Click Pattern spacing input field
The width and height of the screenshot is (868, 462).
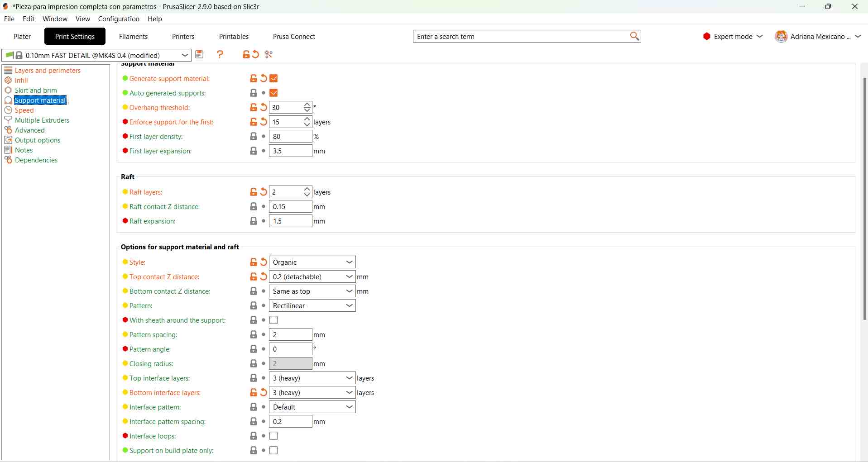(x=290, y=335)
